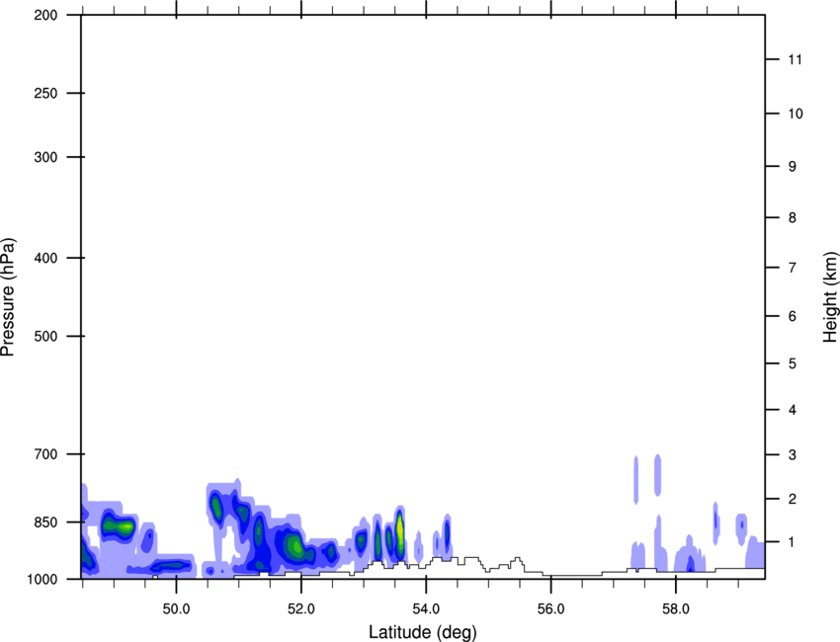
Task: Click the 6 km height label
Action: [x=793, y=316]
